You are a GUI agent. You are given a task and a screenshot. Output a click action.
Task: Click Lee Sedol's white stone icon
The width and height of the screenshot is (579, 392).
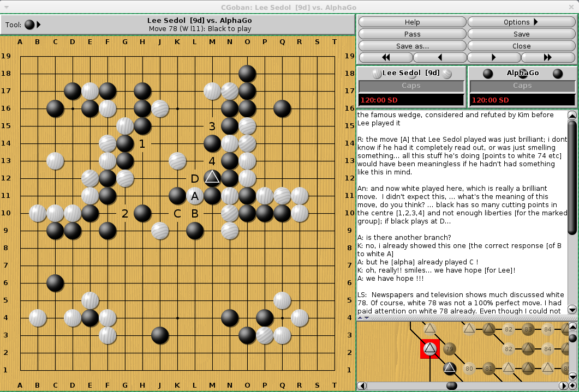coord(376,73)
